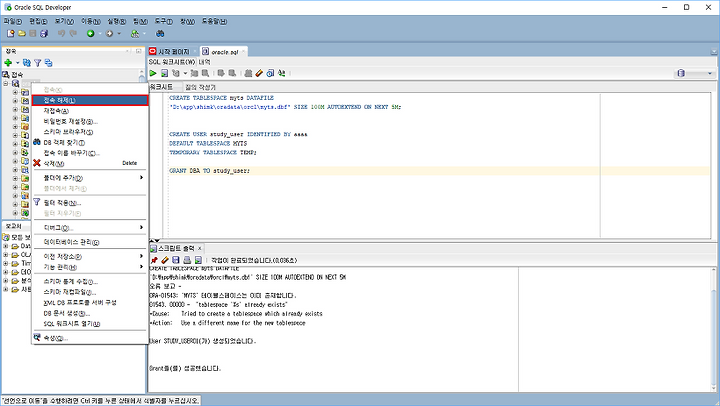Save script output with the floppy disk icon
Image resolution: width=720 pixels, height=406 pixels.
point(176,260)
